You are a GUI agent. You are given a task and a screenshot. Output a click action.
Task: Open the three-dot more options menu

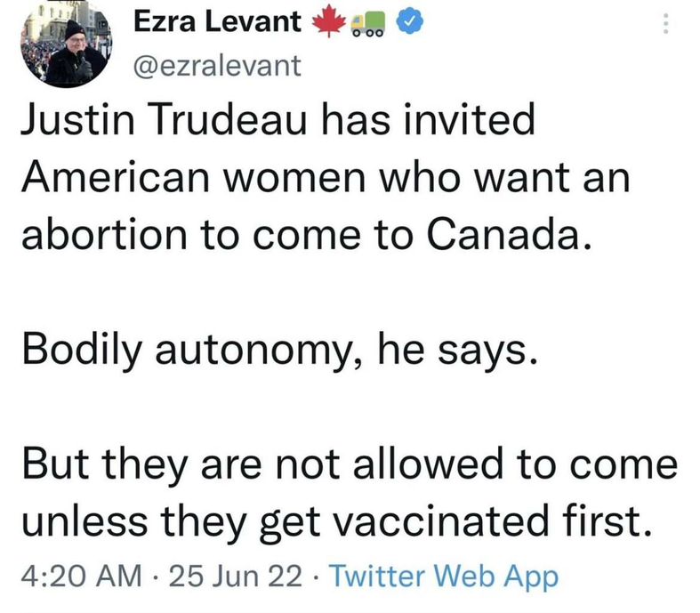665,23
